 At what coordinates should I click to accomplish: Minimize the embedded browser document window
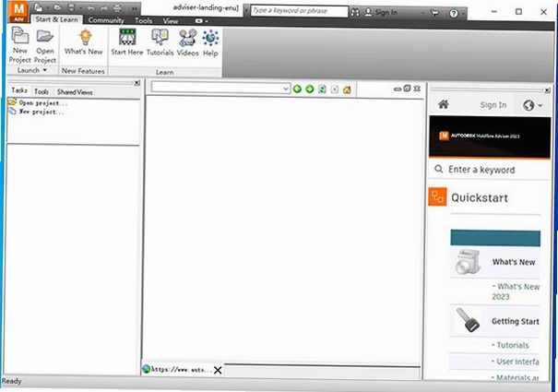pos(398,89)
